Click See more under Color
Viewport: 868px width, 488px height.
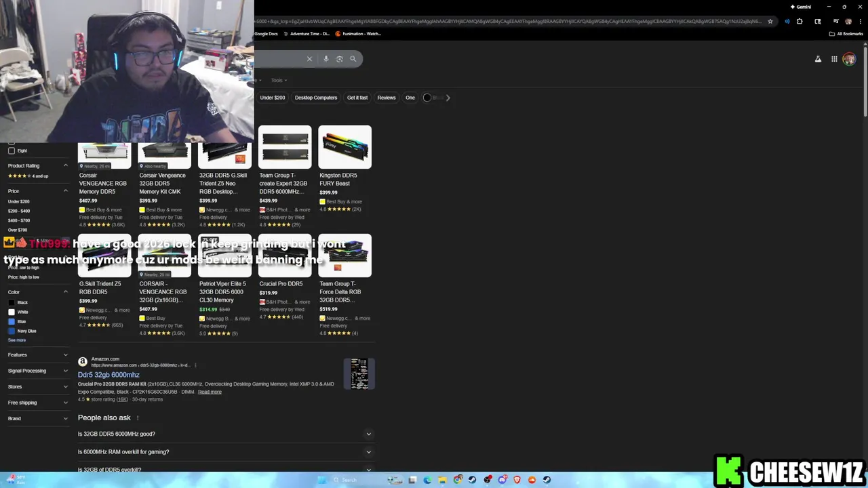click(17, 340)
